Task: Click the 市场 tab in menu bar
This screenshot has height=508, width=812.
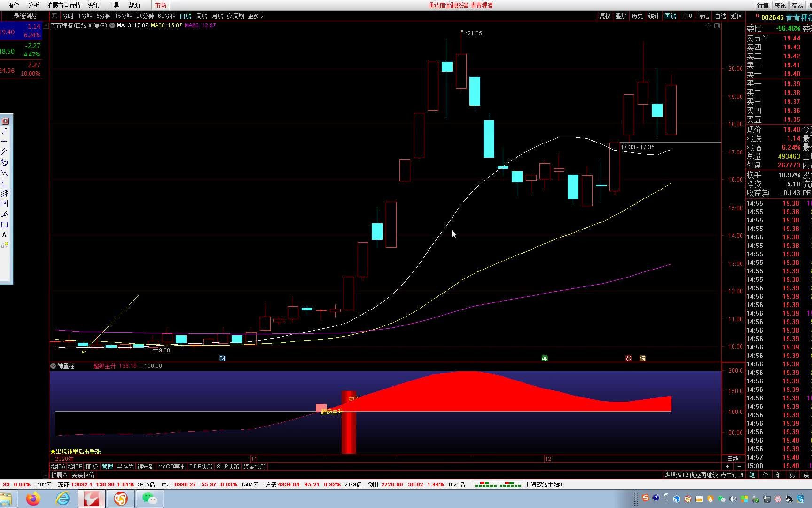Action: (160, 5)
